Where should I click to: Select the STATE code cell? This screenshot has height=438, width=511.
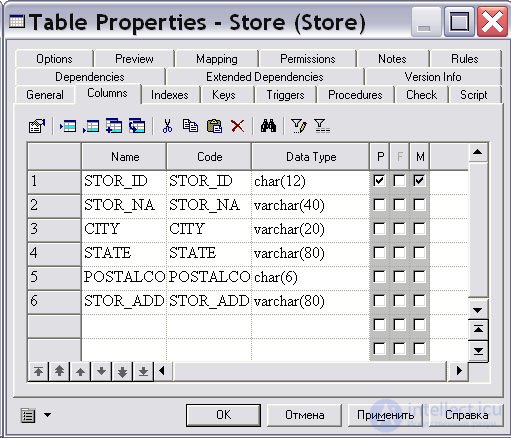(x=209, y=253)
